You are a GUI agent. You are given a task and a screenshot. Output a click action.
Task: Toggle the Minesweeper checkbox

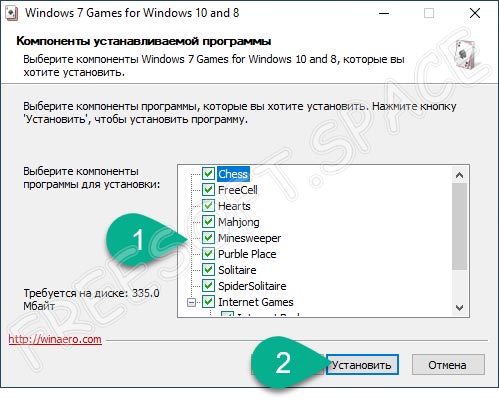tap(208, 238)
